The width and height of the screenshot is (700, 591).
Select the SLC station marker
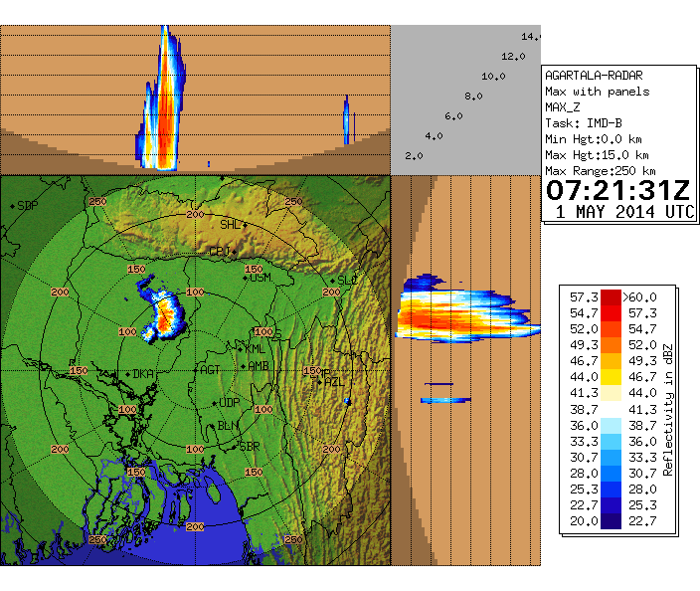coord(332,281)
